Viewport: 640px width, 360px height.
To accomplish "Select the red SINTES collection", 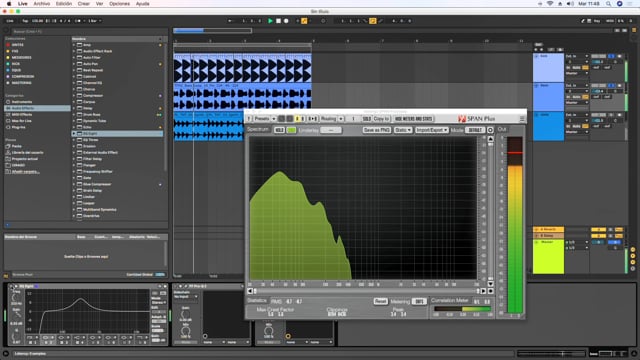I will [18, 45].
